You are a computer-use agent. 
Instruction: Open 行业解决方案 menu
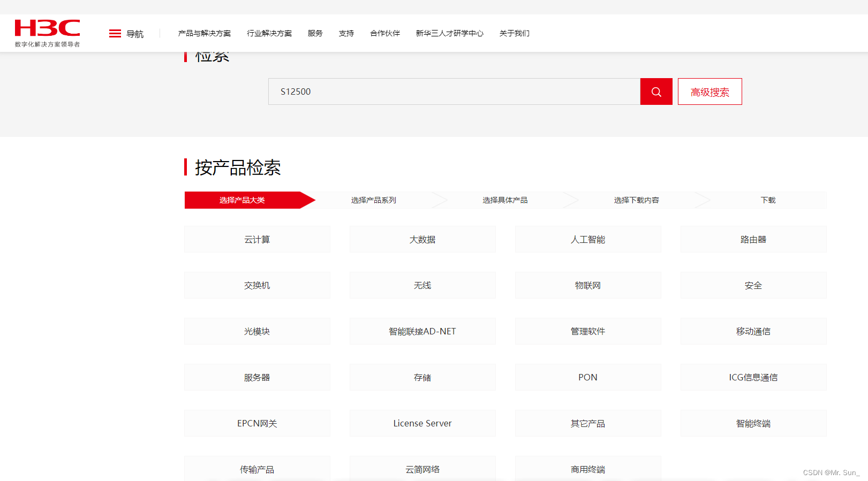click(269, 33)
